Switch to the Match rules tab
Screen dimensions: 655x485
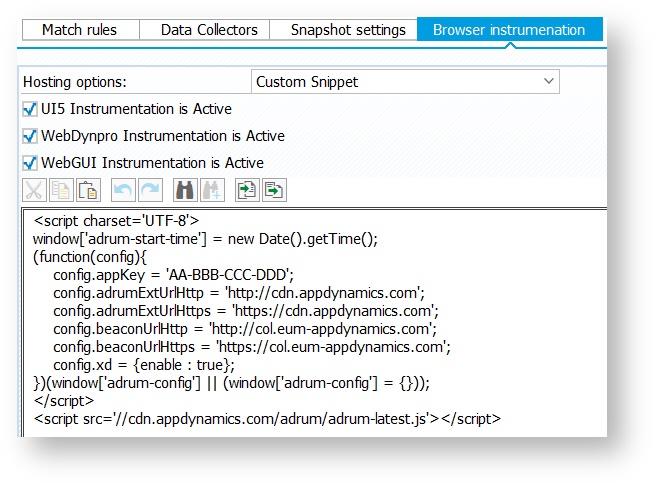tap(81, 30)
